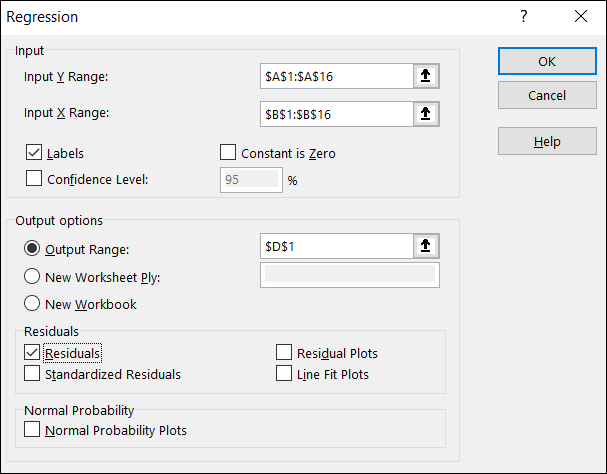Uncheck the Labels checkbox
607x474 pixels.
pos(34,154)
